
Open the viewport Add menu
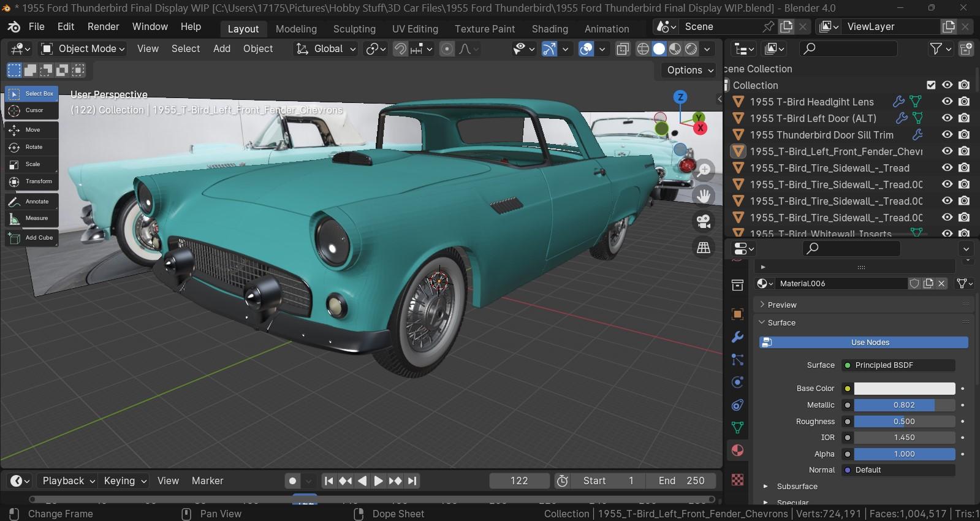point(222,49)
